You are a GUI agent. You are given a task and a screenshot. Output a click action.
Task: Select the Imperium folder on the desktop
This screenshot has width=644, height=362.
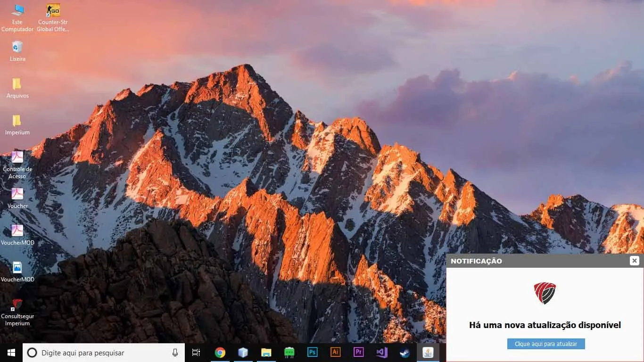coord(17,124)
